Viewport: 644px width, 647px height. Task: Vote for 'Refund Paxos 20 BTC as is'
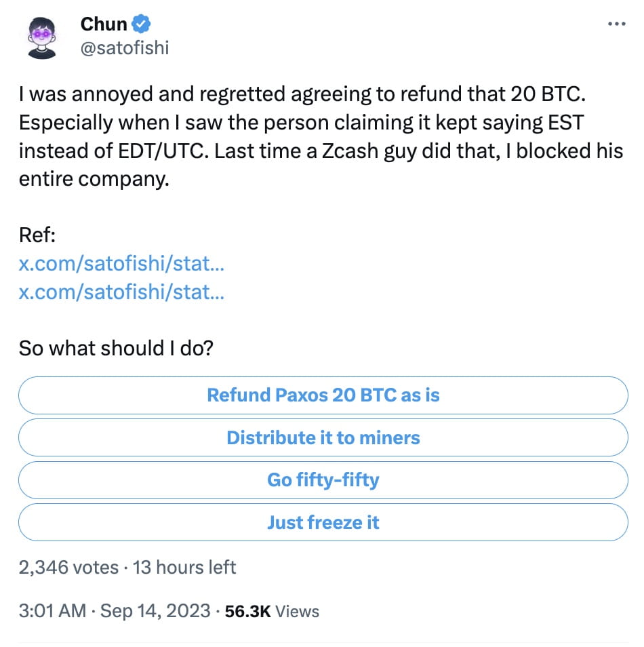(323, 395)
